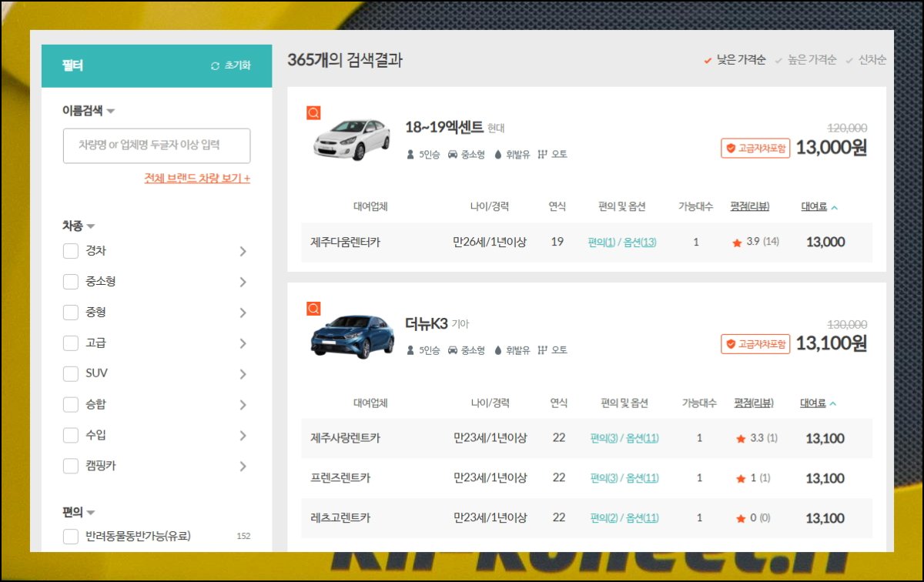924x582 pixels.
Task: Expand the 중소형 chevron arrow
Action: click(x=243, y=282)
